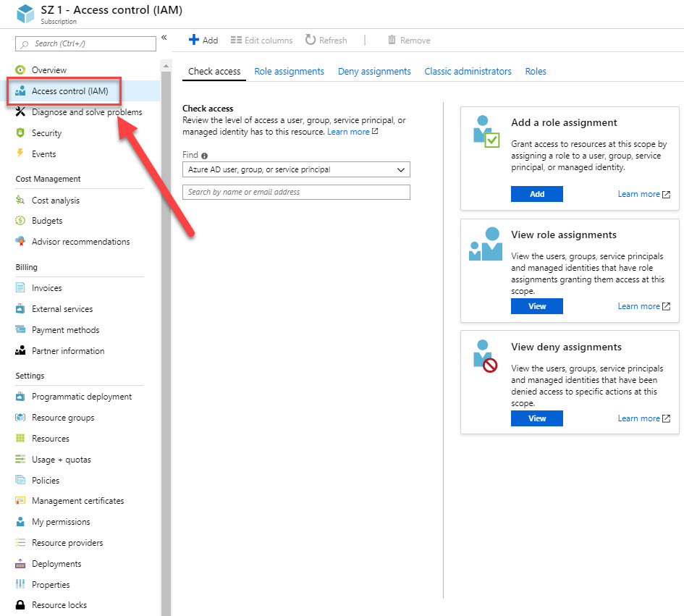Image resolution: width=684 pixels, height=616 pixels.
Task: Open Learn more in View role assignments card
Action: pyautogui.click(x=643, y=306)
